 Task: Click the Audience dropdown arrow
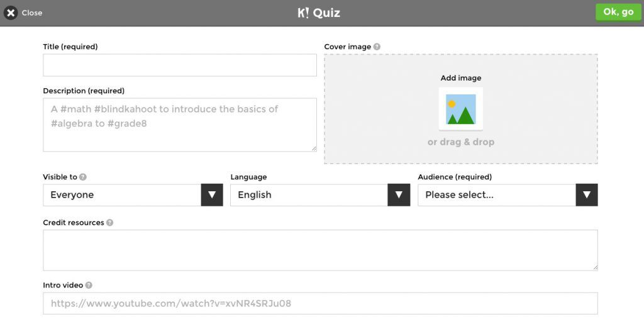(587, 195)
